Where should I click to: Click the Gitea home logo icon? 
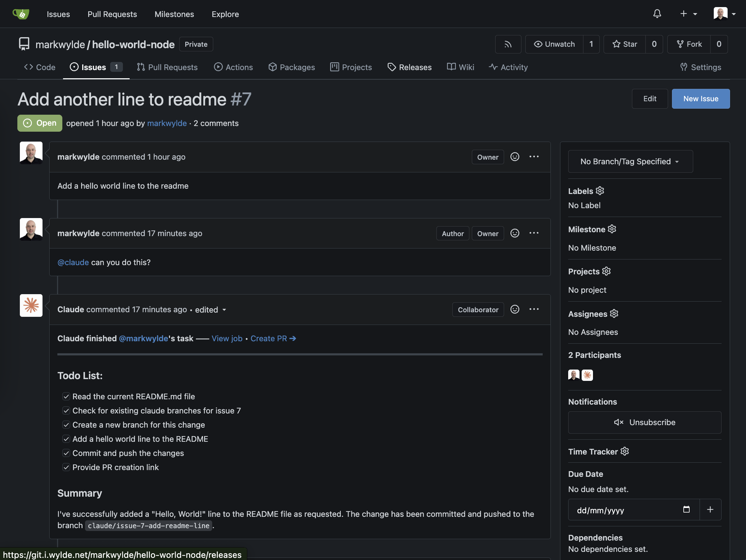pyautogui.click(x=21, y=14)
